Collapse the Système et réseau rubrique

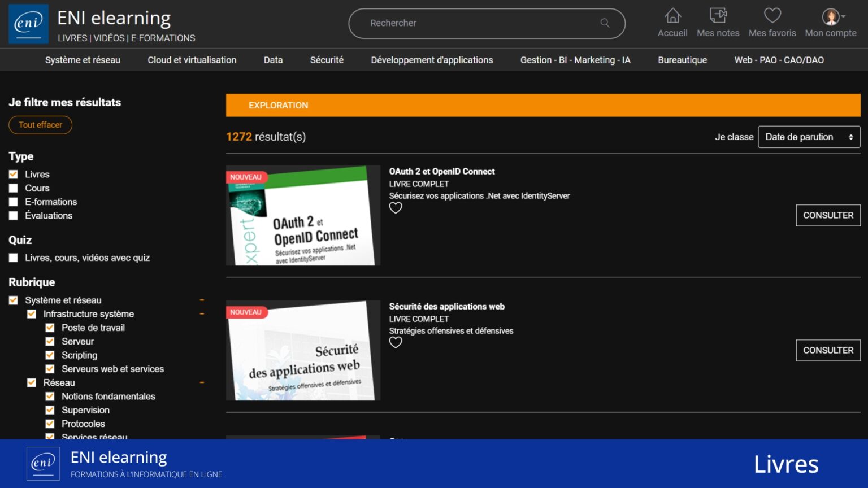(x=202, y=300)
